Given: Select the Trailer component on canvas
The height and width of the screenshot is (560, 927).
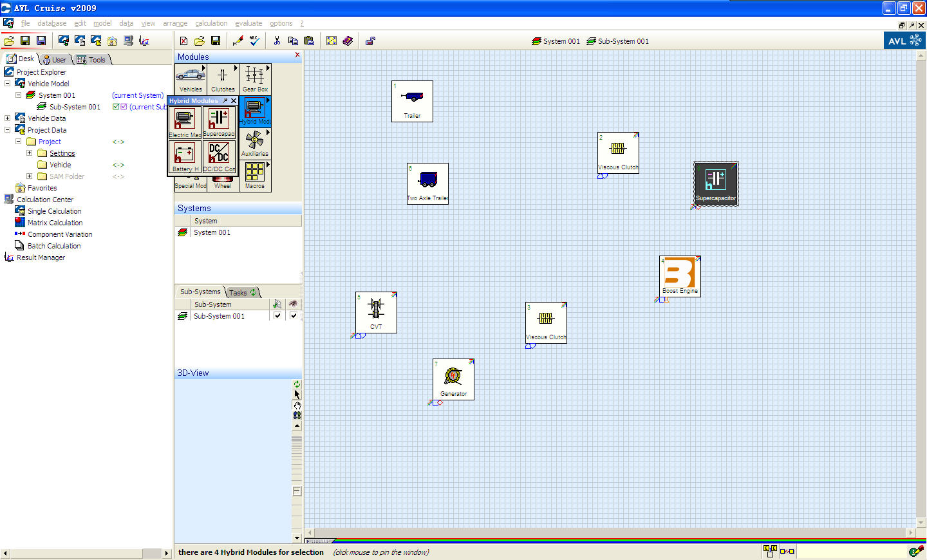Looking at the screenshot, I should 412,101.
